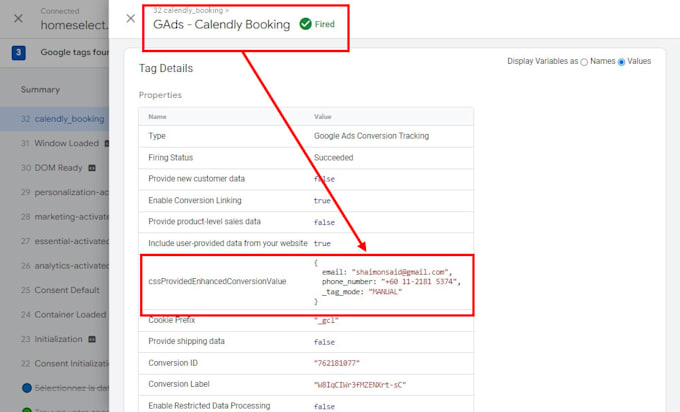Click the Firing Status Succeeded value
The height and width of the screenshot is (412, 680).
click(x=333, y=157)
